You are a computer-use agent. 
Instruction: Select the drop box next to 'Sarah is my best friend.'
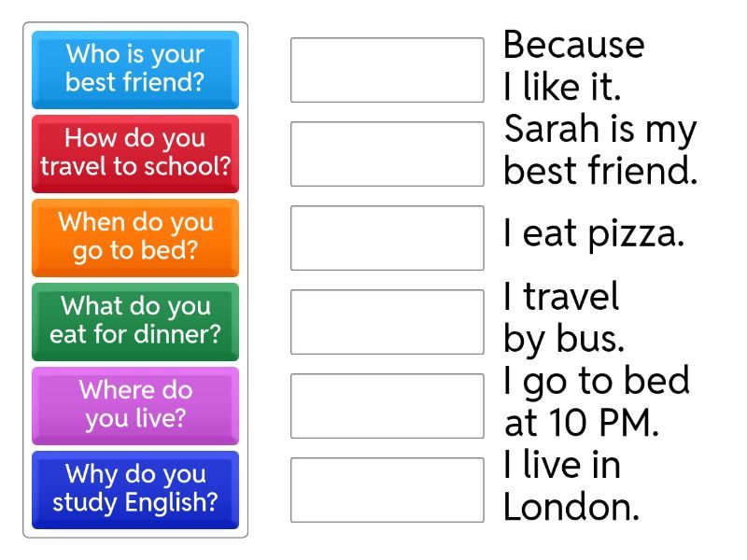(x=387, y=154)
